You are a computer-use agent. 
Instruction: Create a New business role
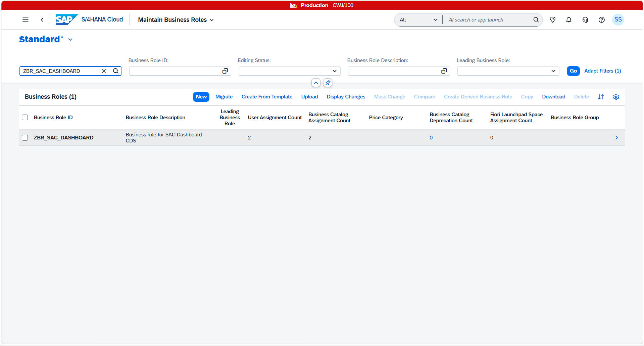(201, 97)
